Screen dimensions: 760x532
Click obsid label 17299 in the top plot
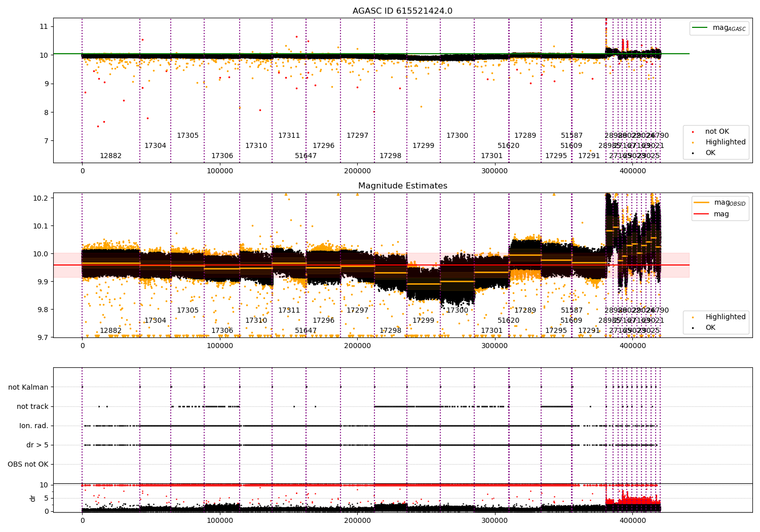point(423,146)
